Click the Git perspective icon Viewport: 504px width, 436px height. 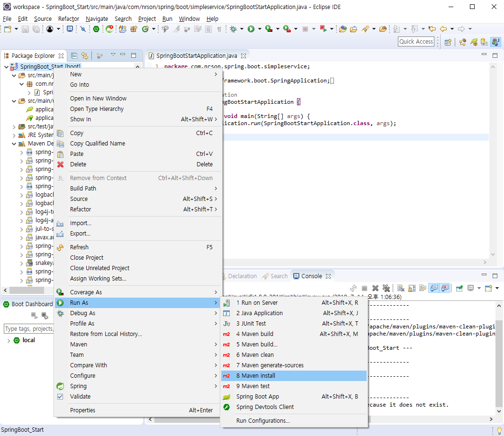coord(485,42)
